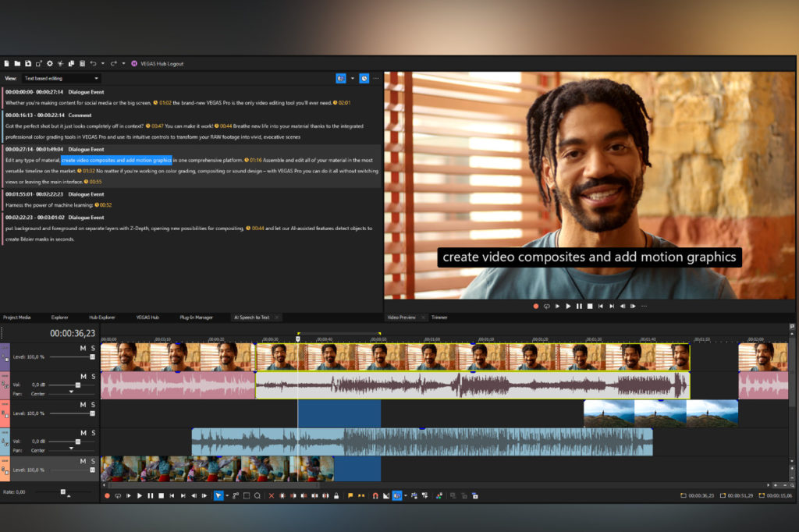
Task: Mute the pink waveform audio track
Action: [x=83, y=376]
